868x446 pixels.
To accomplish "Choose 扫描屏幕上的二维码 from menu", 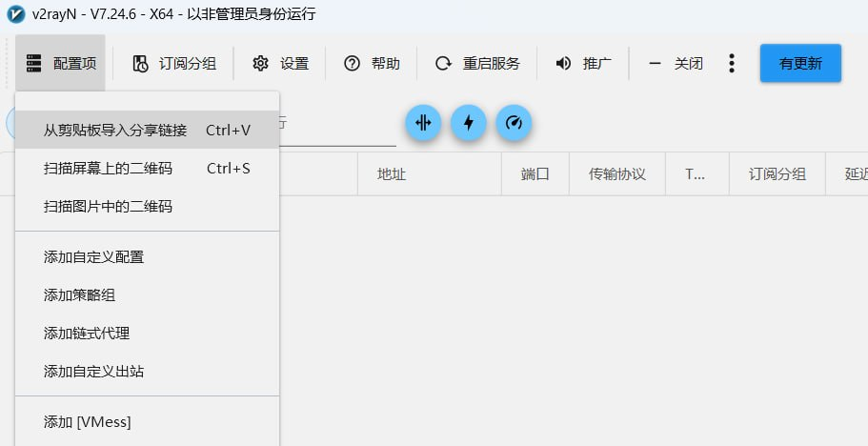I will click(x=148, y=169).
